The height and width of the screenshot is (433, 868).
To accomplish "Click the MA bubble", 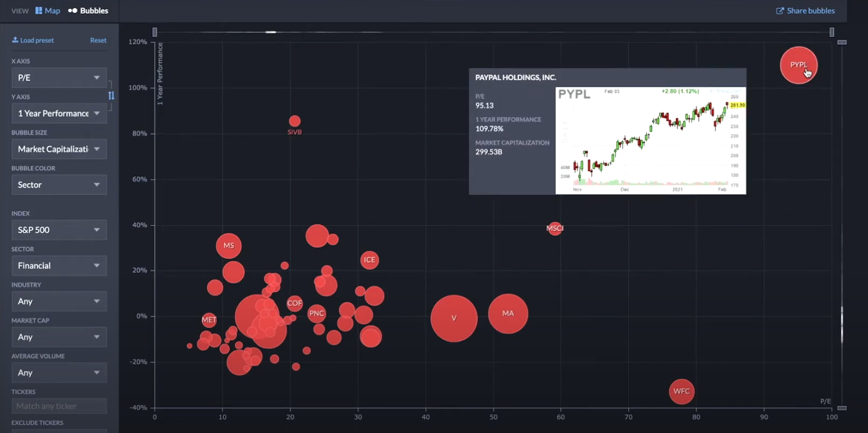I will (x=508, y=314).
